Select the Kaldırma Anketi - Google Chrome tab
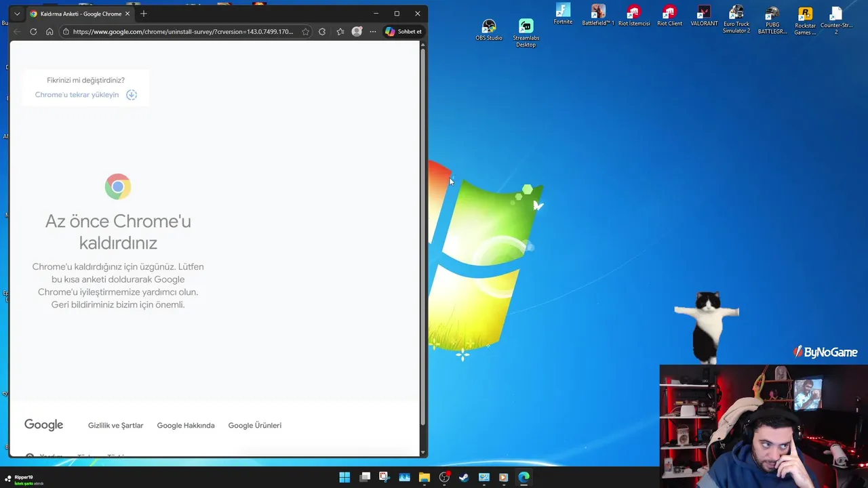The width and height of the screenshot is (868, 488). click(x=79, y=14)
